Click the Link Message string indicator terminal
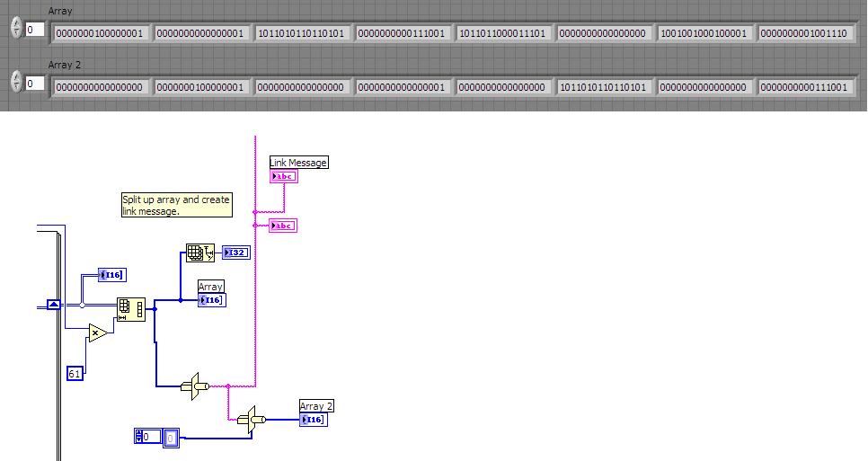The height and width of the screenshot is (461, 868). [284, 176]
